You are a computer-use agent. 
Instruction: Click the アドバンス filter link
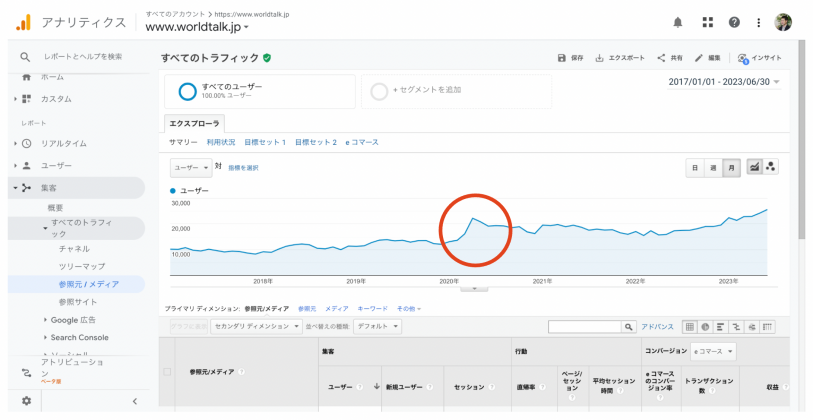click(x=657, y=327)
